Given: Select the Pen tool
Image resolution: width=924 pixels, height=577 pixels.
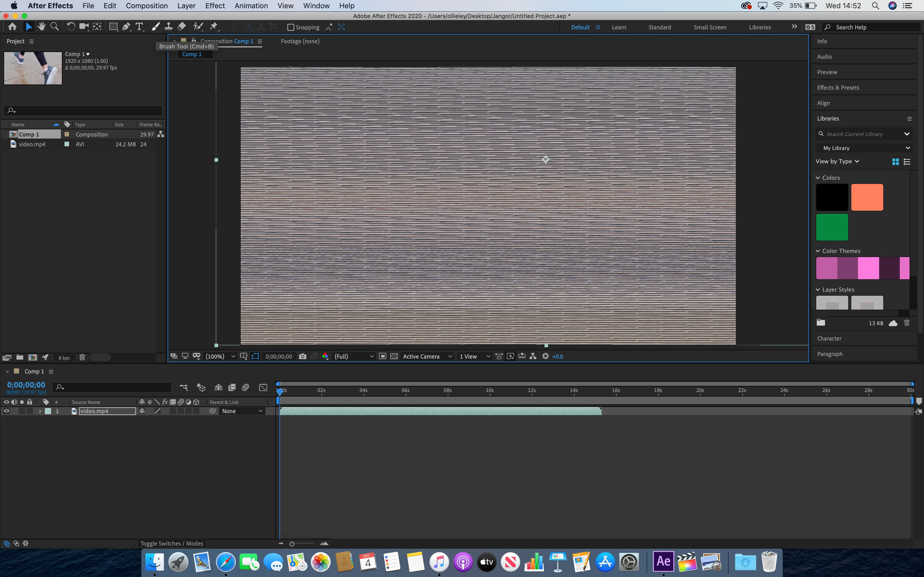Looking at the screenshot, I should tap(126, 27).
